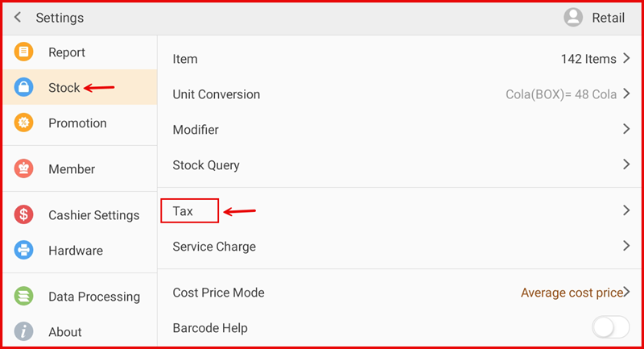Open Data Processing from the sidebar menu
The height and width of the screenshot is (349, 644).
pos(93,297)
